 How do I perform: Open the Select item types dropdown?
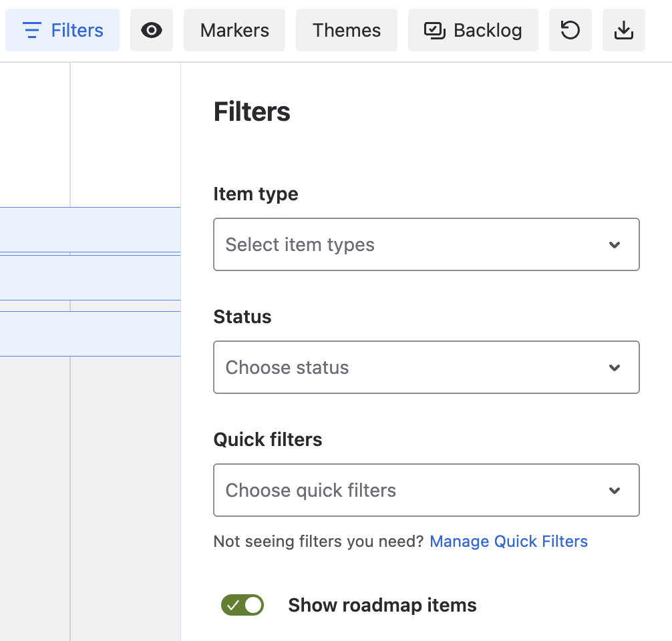tap(426, 244)
